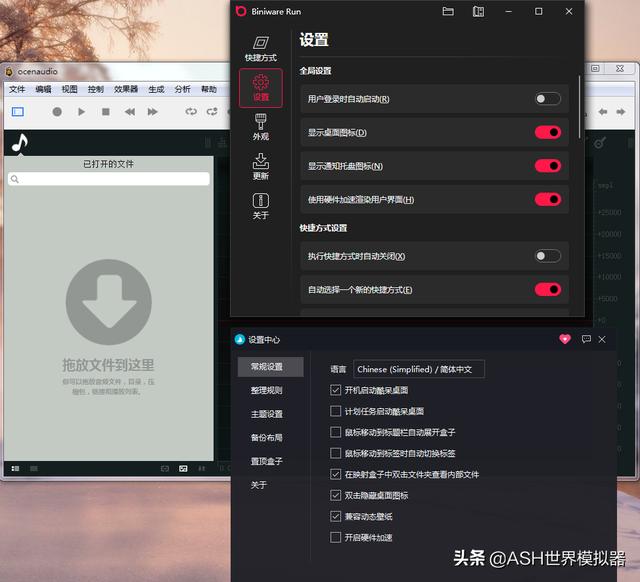The height and width of the screenshot is (582, 640).
Task: Open the 快捷方式 section in Biniware Run
Action: click(260, 48)
